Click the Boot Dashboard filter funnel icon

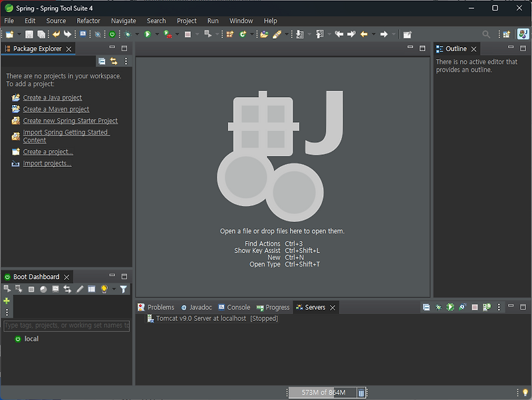[x=123, y=289]
